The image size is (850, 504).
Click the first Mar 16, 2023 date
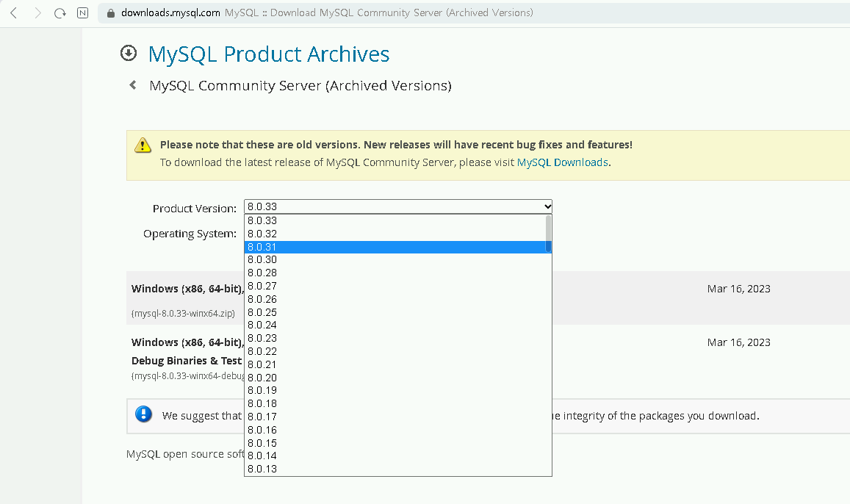pyautogui.click(x=738, y=289)
